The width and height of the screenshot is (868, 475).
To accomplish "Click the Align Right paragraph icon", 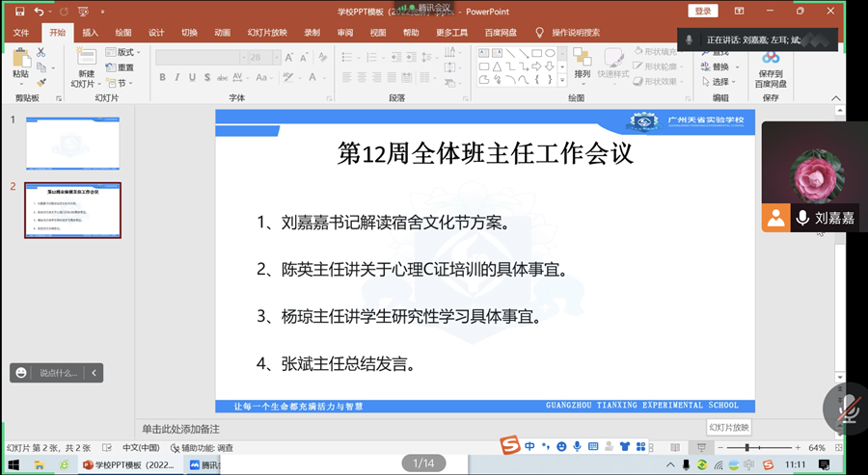I will 377,77.
